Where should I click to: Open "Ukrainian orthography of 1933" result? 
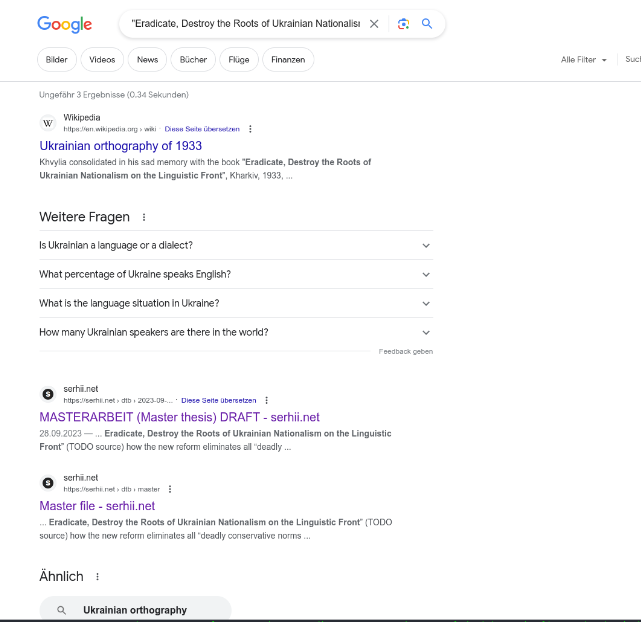point(120,146)
